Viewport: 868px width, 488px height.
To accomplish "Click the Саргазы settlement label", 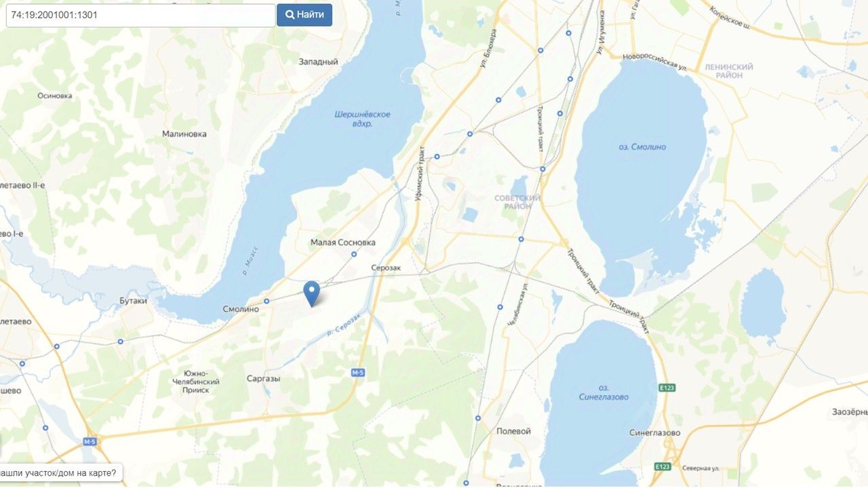I will pyautogui.click(x=264, y=379).
